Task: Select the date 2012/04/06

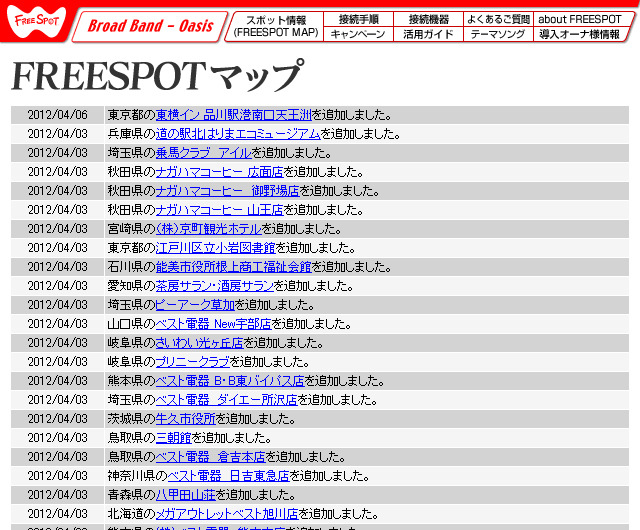Action: tap(58, 115)
